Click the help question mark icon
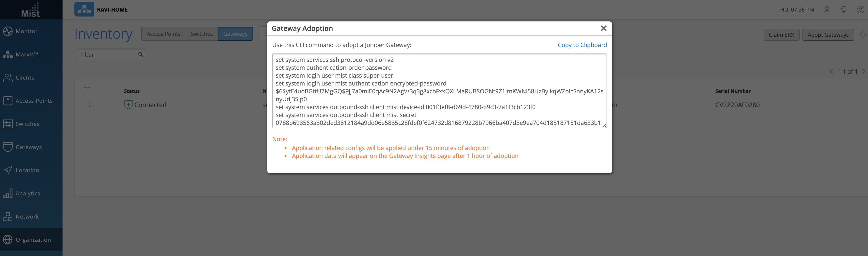Screen dimensions: 868x256 point(860,10)
